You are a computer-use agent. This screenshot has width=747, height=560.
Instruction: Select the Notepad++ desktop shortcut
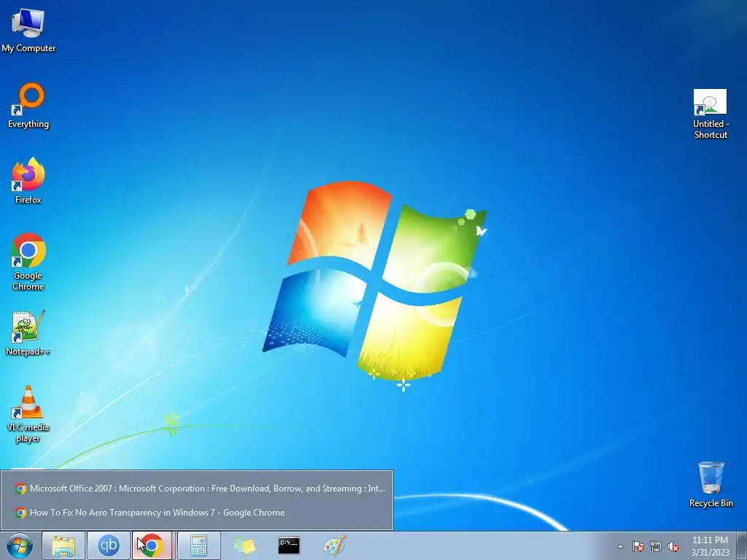click(28, 333)
